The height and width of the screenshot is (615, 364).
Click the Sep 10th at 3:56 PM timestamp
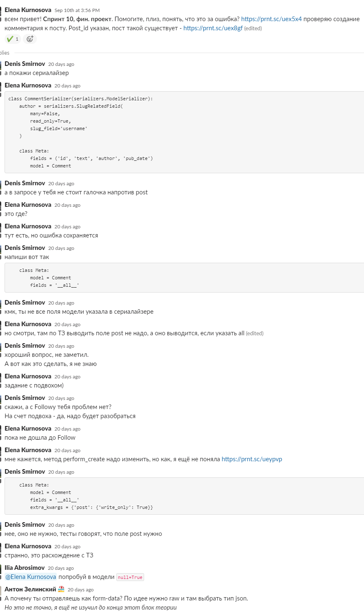pyautogui.click(x=77, y=10)
